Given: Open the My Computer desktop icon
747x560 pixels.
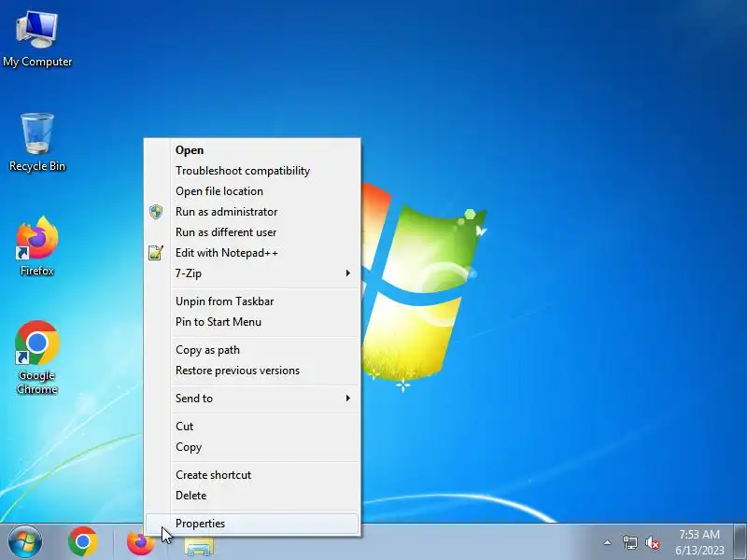Looking at the screenshot, I should [37, 40].
